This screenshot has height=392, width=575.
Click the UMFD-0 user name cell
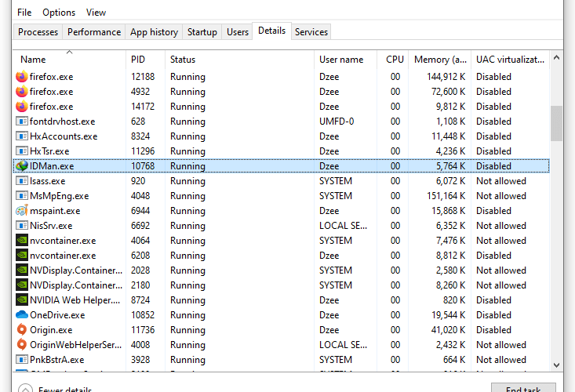click(337, 122)
